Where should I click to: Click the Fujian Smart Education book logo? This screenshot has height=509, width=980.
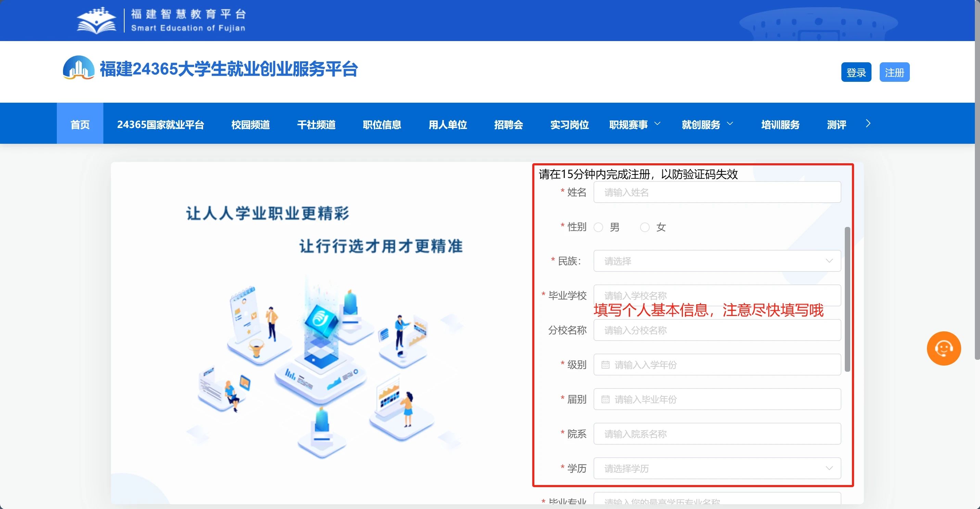(97, 21)
